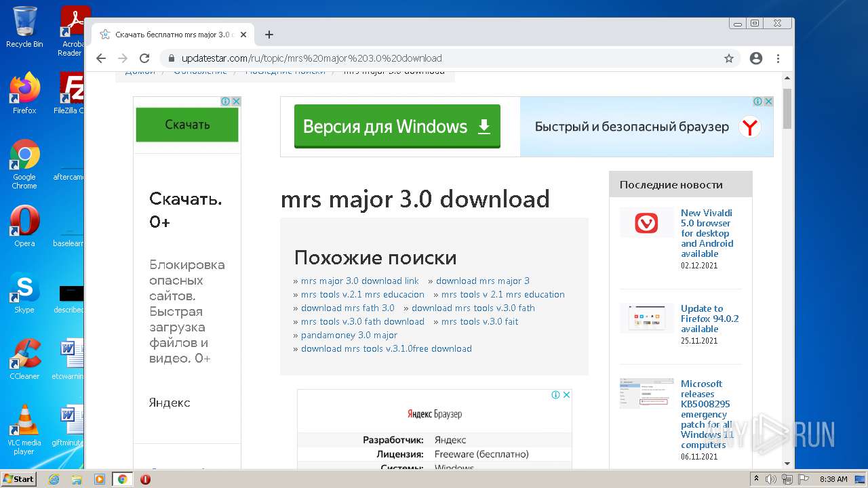Open download mrs tools v.3.1.0free download link
The width and height of the screenshot is (868, 488).
(386, 348)
